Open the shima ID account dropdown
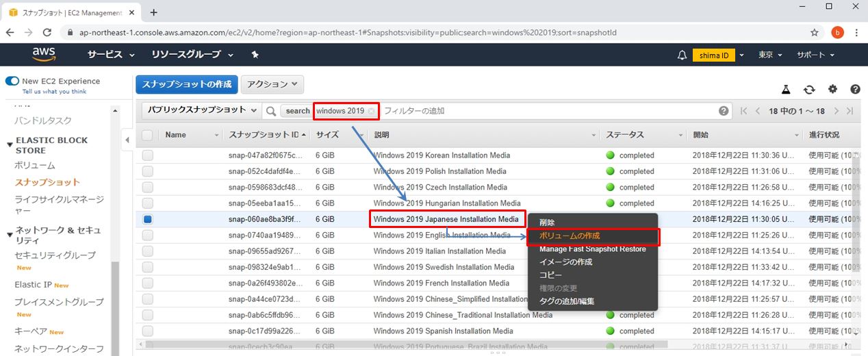Screen dimensions: 868x356 point(719,55)
